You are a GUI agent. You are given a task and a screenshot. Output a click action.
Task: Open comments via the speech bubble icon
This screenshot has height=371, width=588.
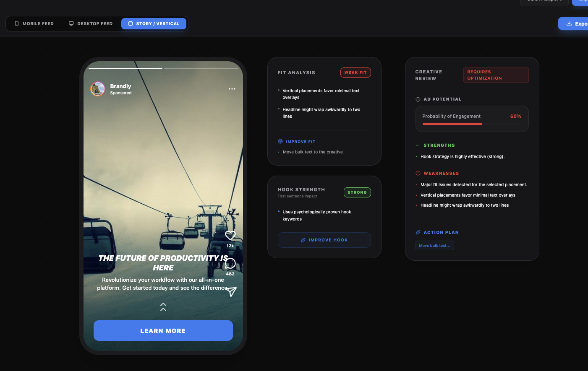pyautogui.click(x=230, y=263)
